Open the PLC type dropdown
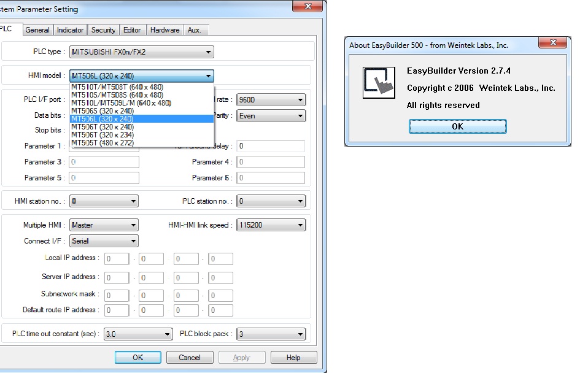 pos(209,52)
